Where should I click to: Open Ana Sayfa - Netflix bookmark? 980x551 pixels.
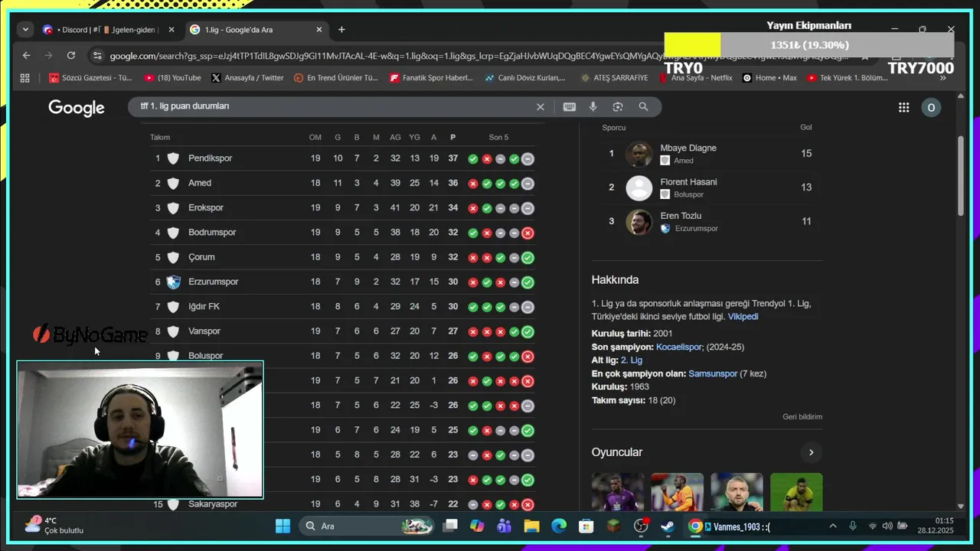695,78
